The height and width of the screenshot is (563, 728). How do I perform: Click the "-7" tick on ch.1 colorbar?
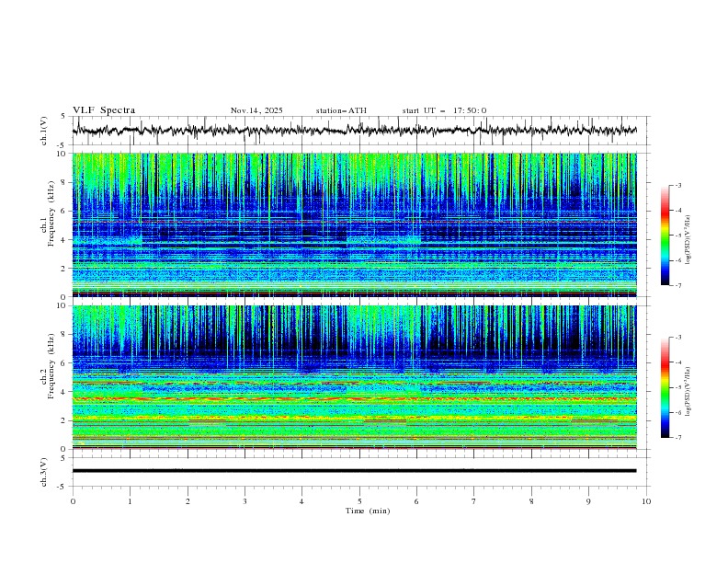tap(677, 285)
